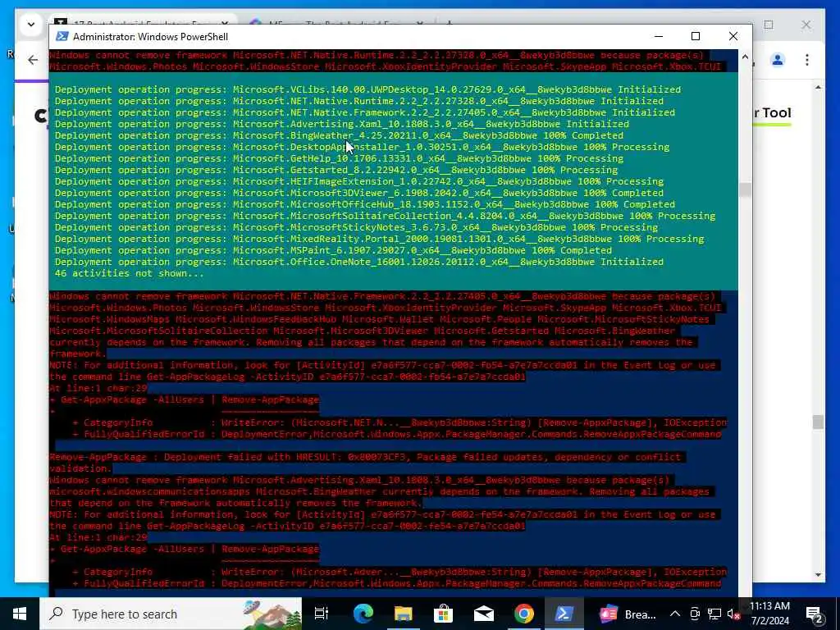Click Chrome page scrollbar thumb

tap(818, 422)
